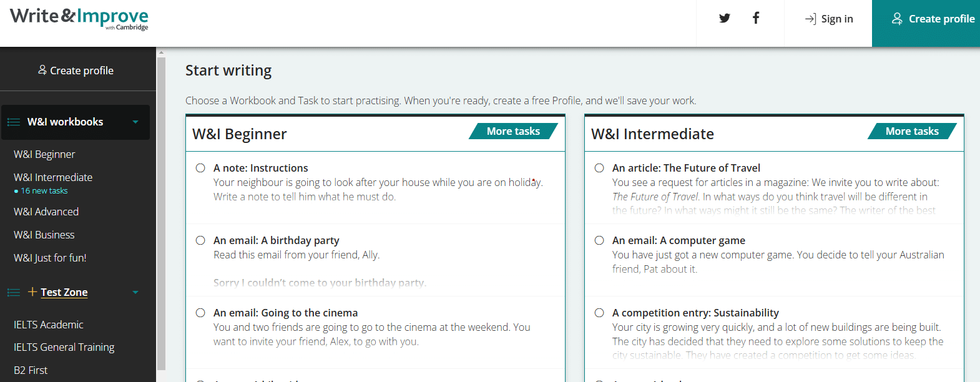Click More tasks for W&I Intermediate

[912, 131]
